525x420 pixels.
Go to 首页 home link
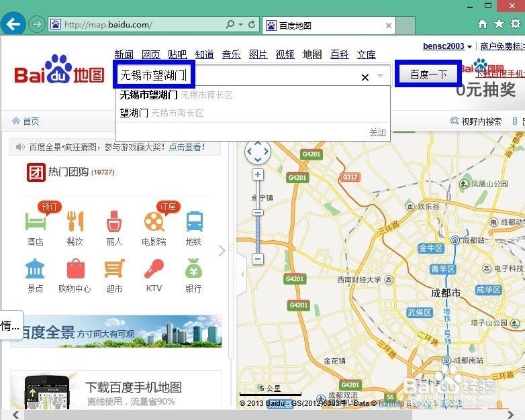26,121
